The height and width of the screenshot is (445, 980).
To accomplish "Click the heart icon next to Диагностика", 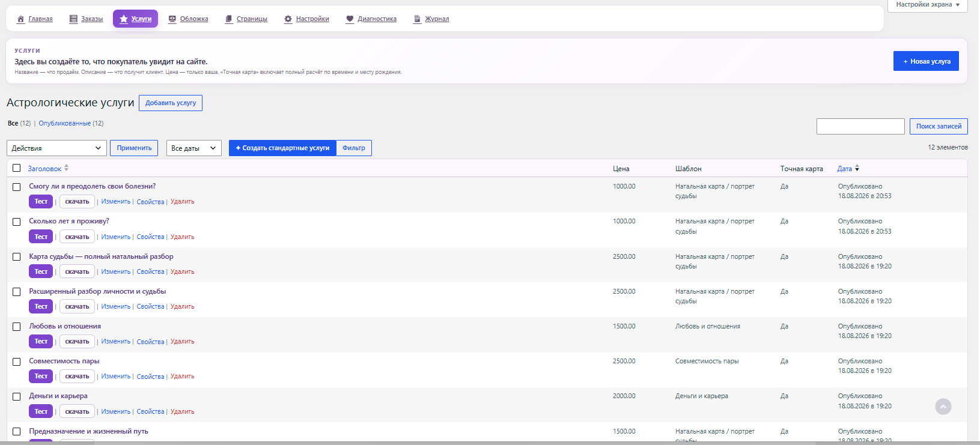I will (350, 19).
